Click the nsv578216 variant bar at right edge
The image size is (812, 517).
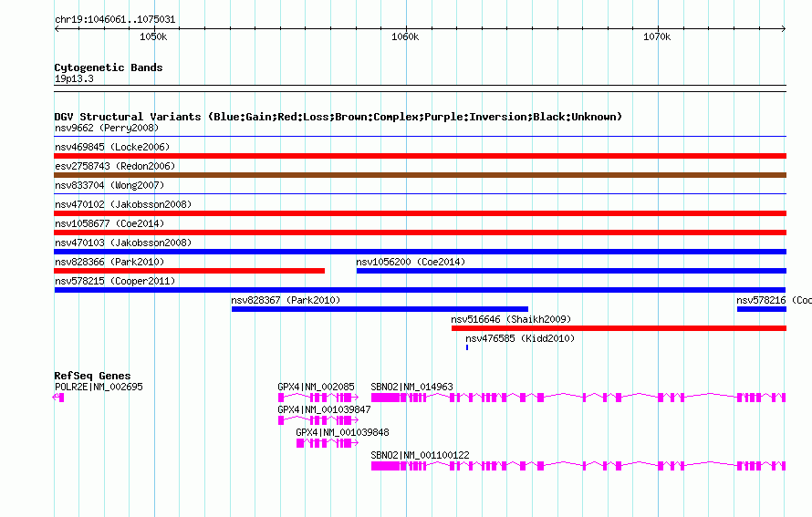click(762, 309)
